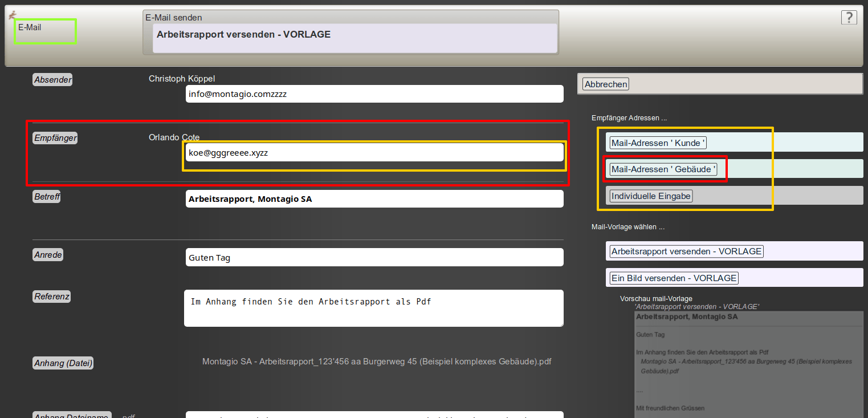Screen dimensions: 868x418
Task: Click the Anrede field containing Guten Tag
Action: (374, 257)
